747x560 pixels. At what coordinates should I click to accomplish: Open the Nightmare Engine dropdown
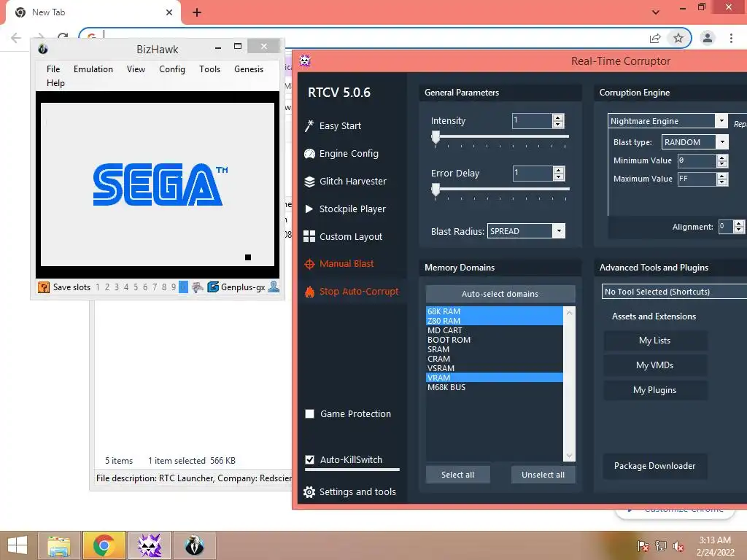click(x=721, y=121)
